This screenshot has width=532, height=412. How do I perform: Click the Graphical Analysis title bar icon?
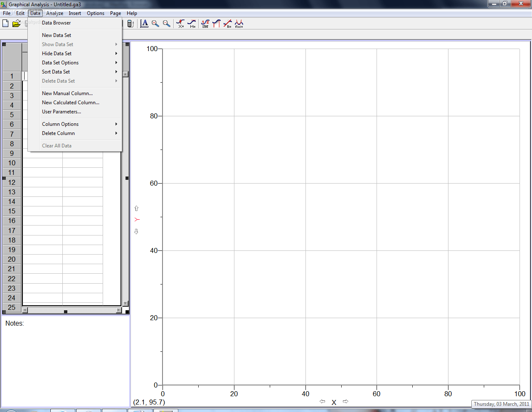tap(4, 4)
